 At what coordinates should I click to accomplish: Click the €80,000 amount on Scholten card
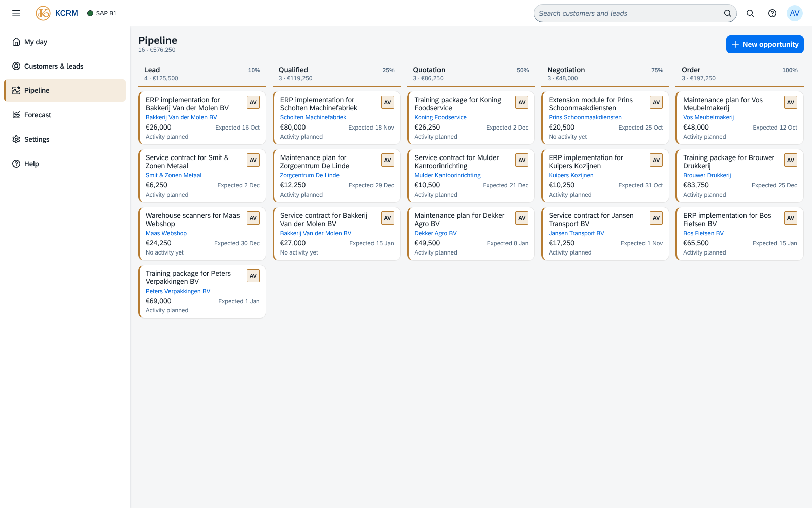[293, 128]
